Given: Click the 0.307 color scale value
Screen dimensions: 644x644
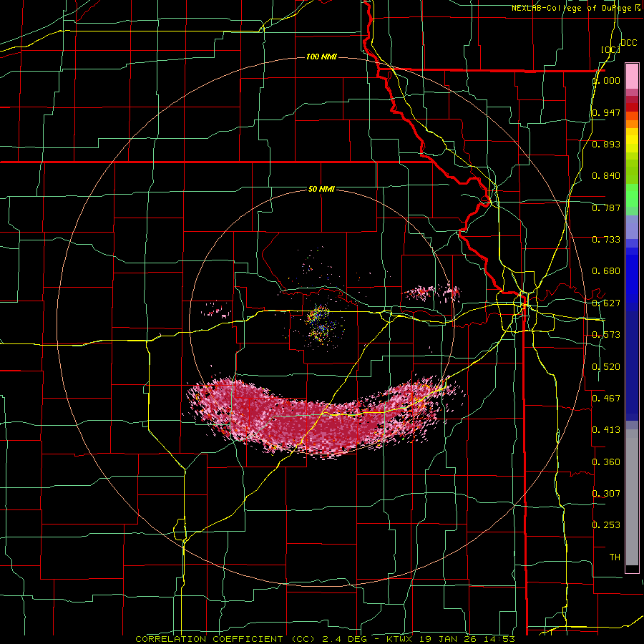Looking at the screenshot, I should [x=606, y=494].
